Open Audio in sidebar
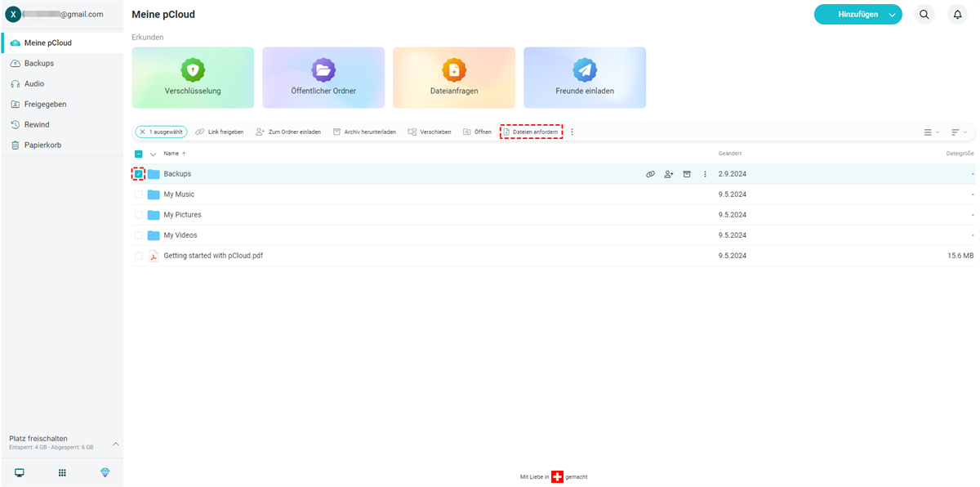This screenshot has height=487, width=980. click(x=62, y=83)
